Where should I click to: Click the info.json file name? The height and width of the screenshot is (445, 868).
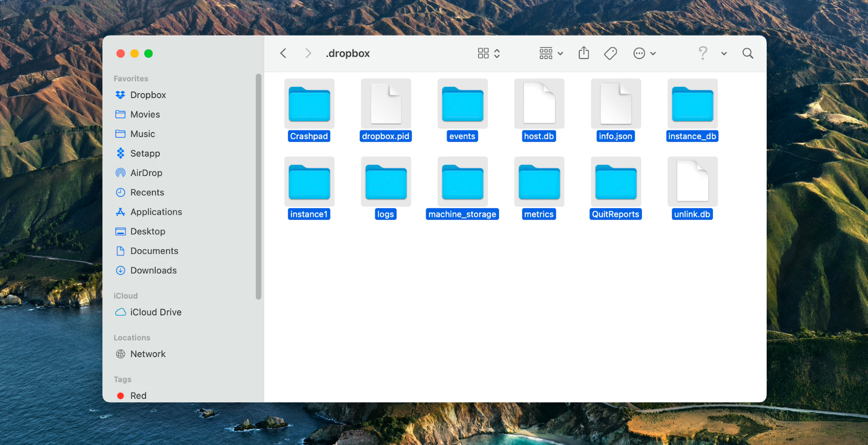(x=615, y=136)
